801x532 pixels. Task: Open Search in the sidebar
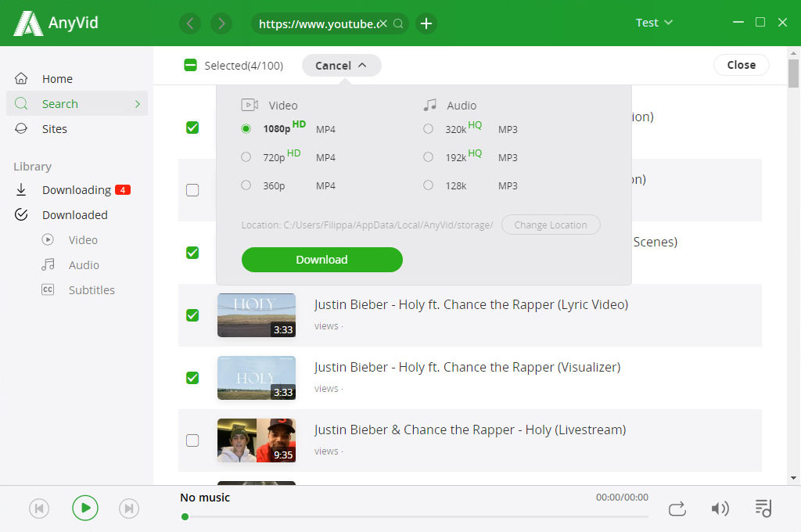[x=77, y=104]
